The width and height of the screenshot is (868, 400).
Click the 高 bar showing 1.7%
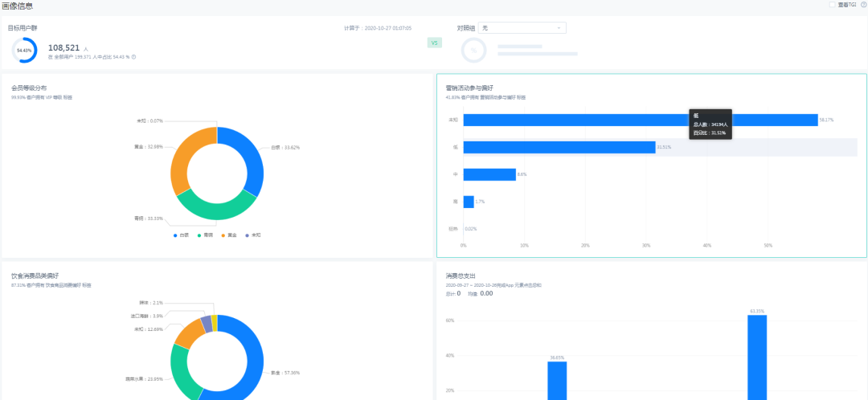469,202
